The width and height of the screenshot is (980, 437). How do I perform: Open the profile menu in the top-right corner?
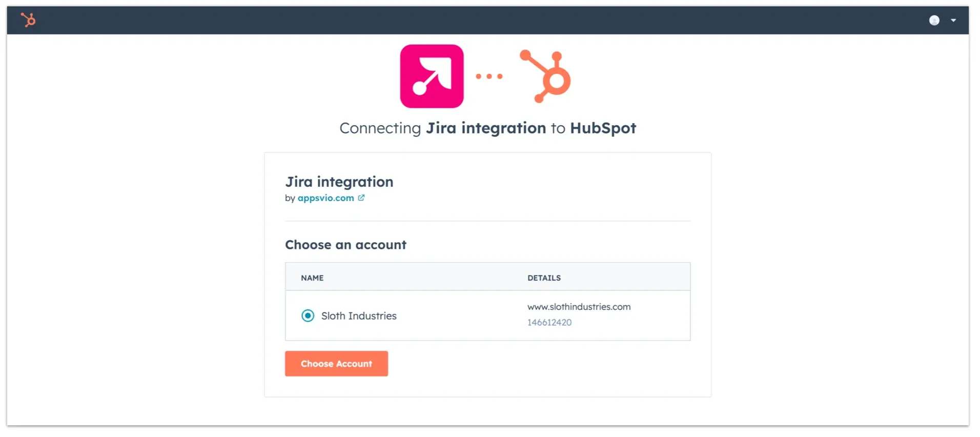pos(934,20)
